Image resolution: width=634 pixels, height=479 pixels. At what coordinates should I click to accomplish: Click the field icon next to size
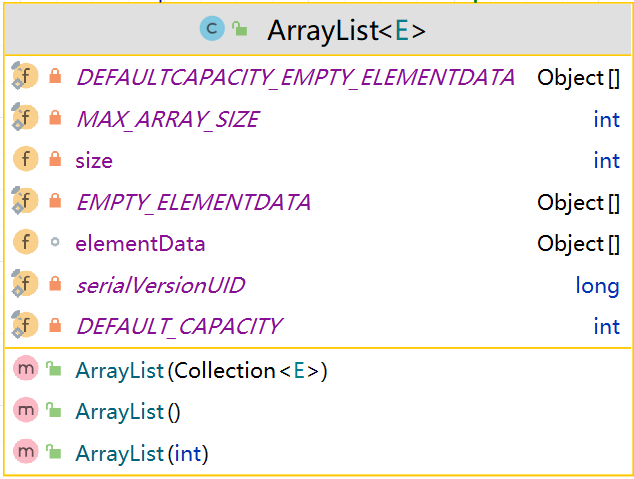(26, 160)
